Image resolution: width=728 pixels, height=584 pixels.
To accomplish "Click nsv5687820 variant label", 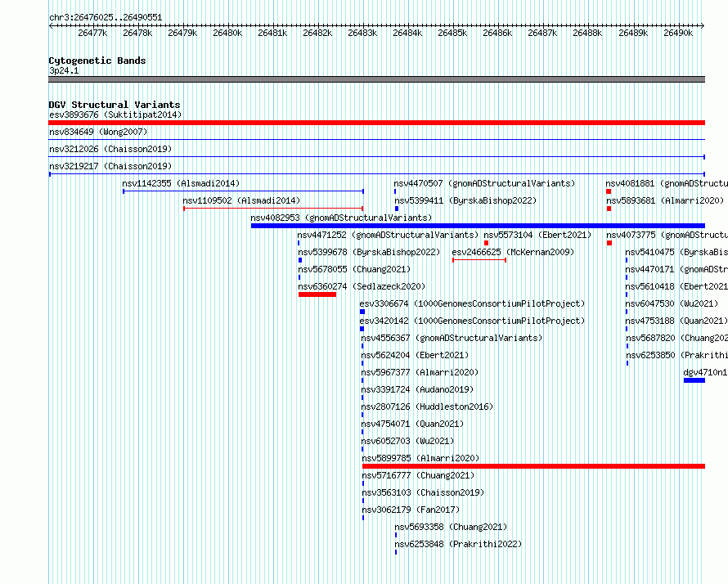I will 677,338.
